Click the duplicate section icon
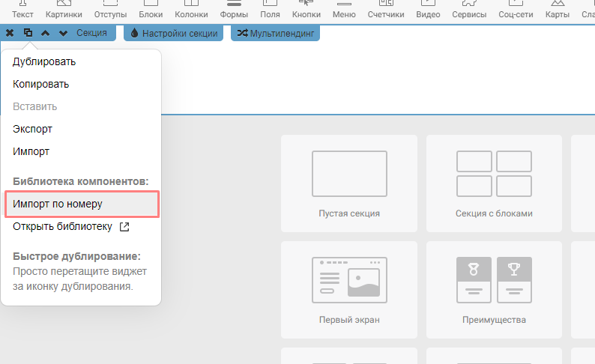The height and width of the screenshot is (364, 595). coord(28,33)
